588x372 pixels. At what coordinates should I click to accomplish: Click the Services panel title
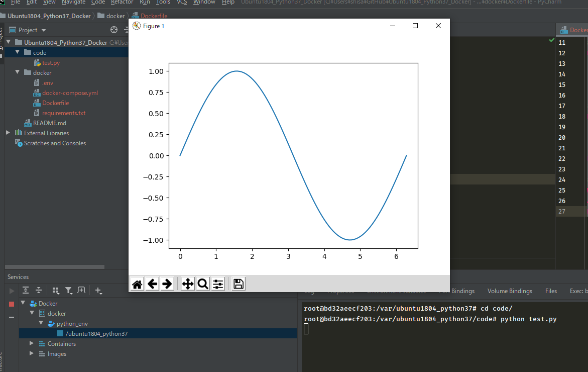pyautogui.click(x=18, y=276)
